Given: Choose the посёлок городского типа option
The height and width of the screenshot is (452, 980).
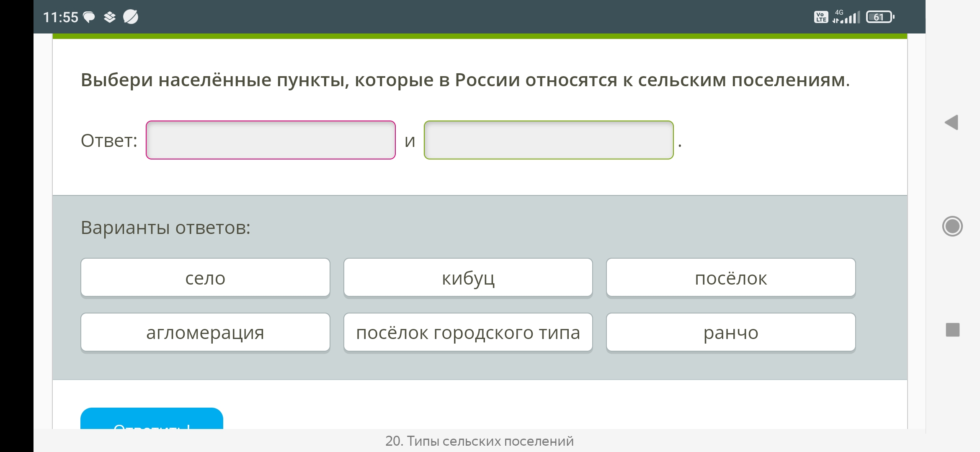Looking at the screenshot, I should click(x=468, y=332).
